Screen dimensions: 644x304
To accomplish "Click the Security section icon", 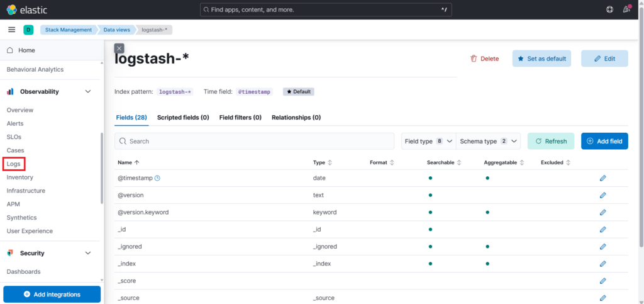I will click(x=10, y=253).
